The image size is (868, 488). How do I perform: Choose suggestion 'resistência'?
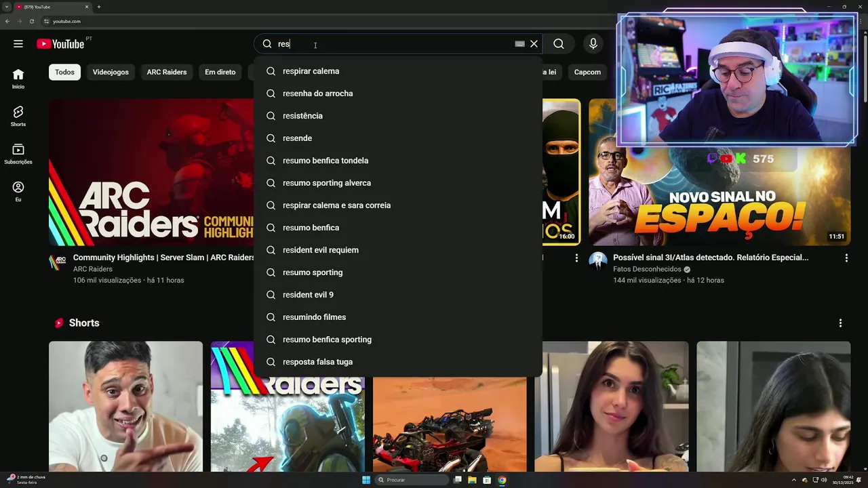coord(398,116)
